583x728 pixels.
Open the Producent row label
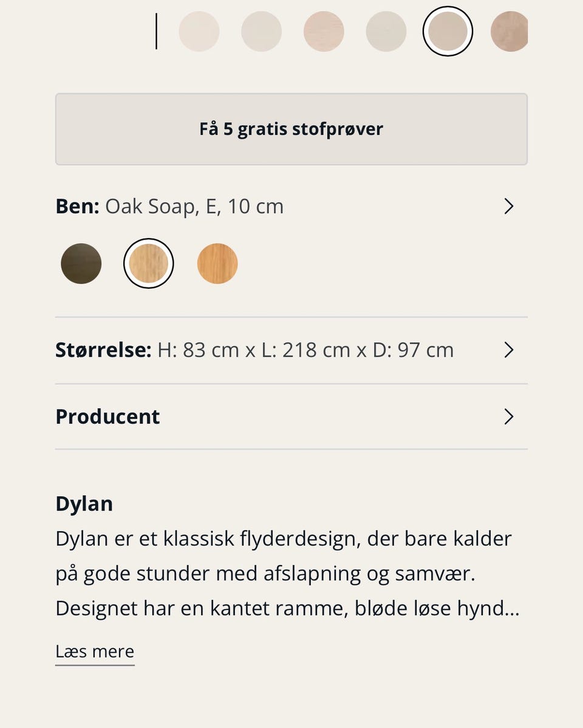[107, 417]
